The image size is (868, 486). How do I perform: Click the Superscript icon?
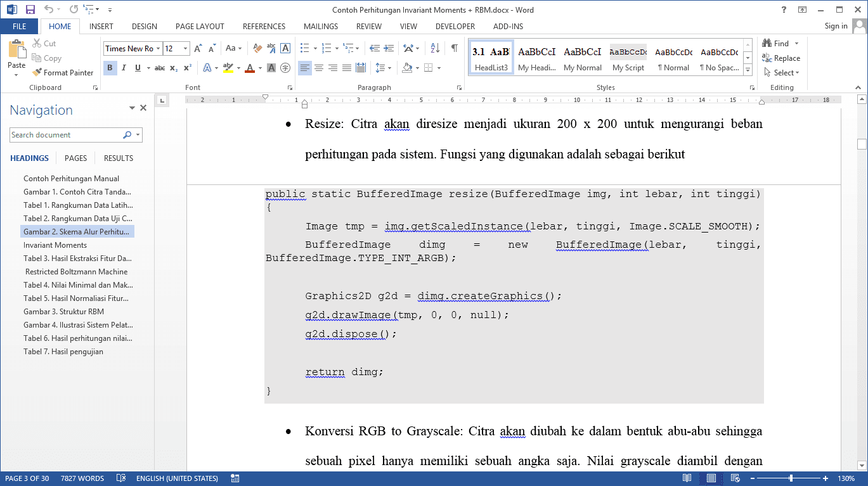188,68
